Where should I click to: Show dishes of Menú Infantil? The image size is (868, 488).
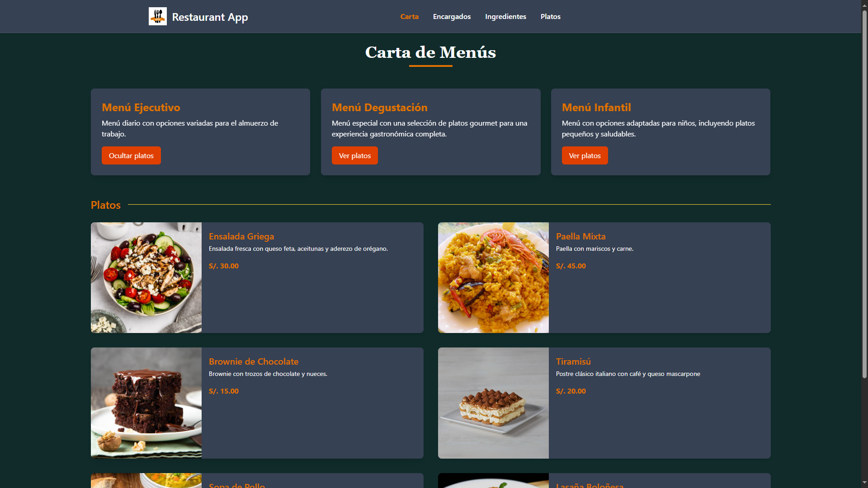(x=585, y=155)
